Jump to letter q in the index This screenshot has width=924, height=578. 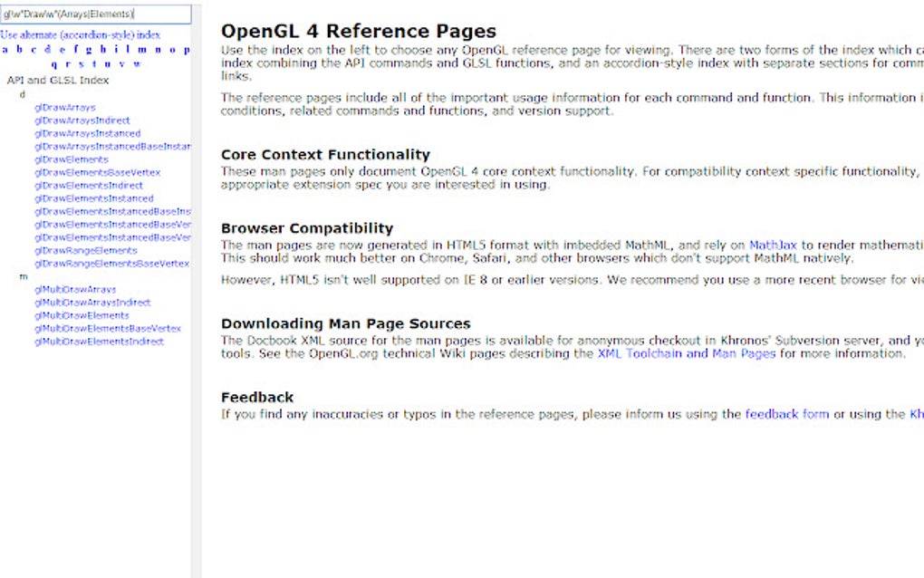click(54, 64)
